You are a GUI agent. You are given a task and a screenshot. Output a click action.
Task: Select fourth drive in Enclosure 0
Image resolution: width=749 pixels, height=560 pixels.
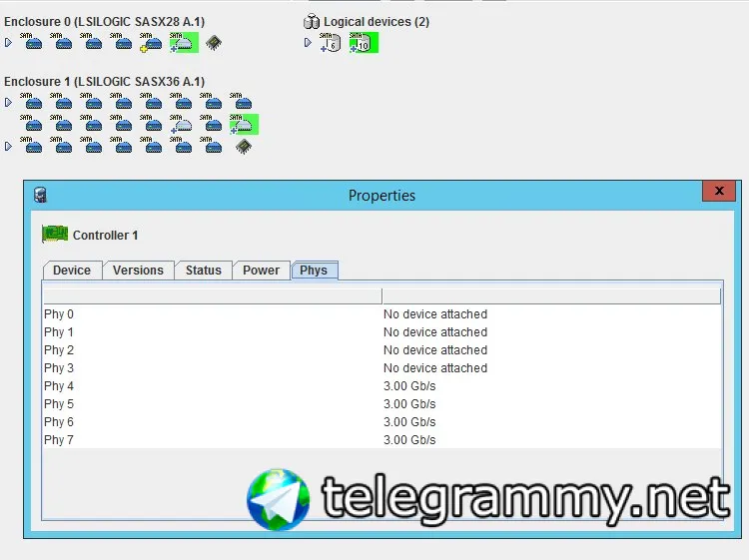click(121, 42)
